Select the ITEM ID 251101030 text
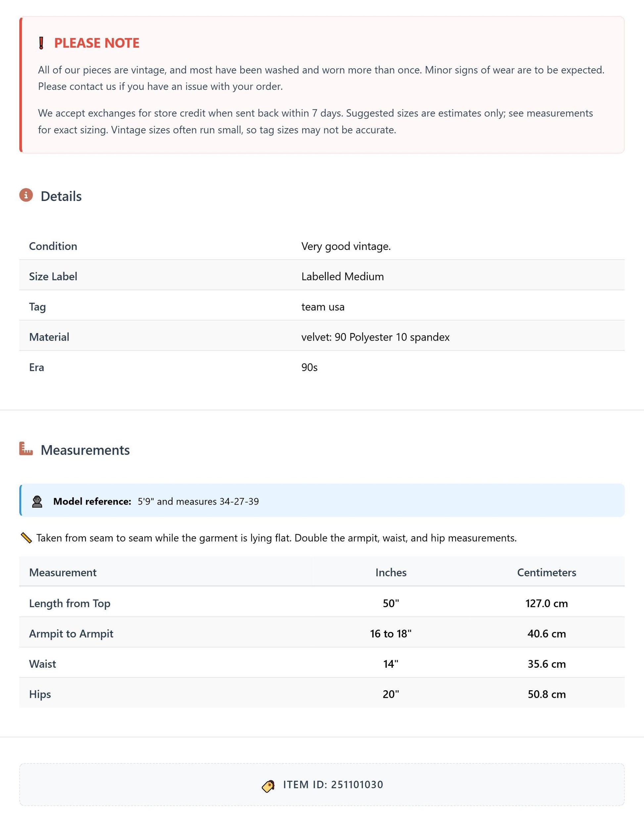The width and height of the screenshot is (644, 822). click(x=333, y=785)
